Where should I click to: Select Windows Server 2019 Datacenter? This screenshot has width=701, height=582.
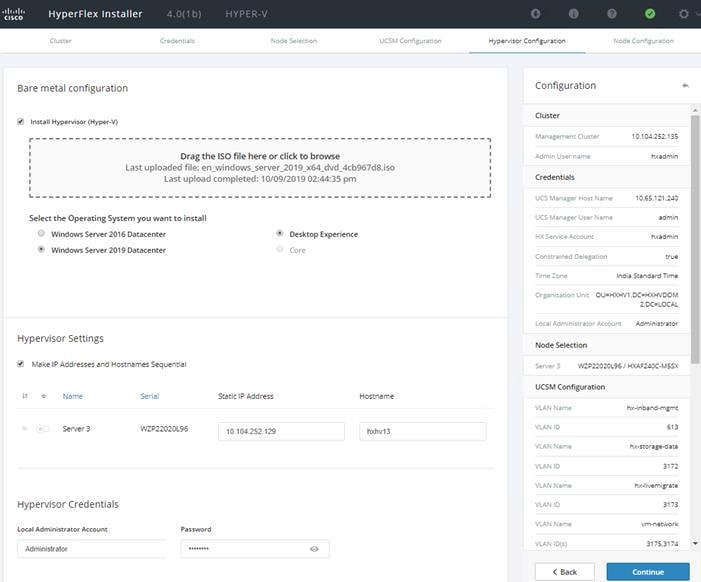pyautogui.click(x=41, y=249)
